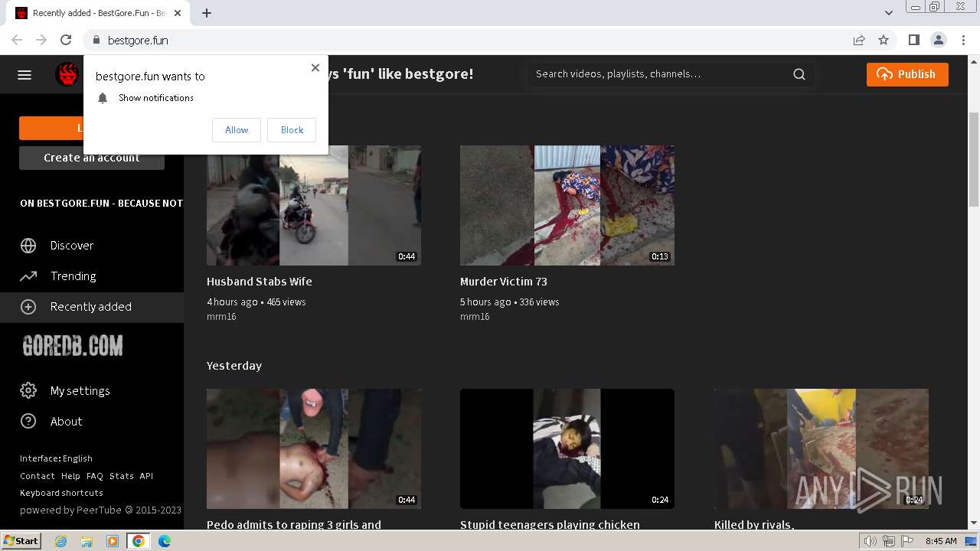Go back in browser history

coord(17,40)
